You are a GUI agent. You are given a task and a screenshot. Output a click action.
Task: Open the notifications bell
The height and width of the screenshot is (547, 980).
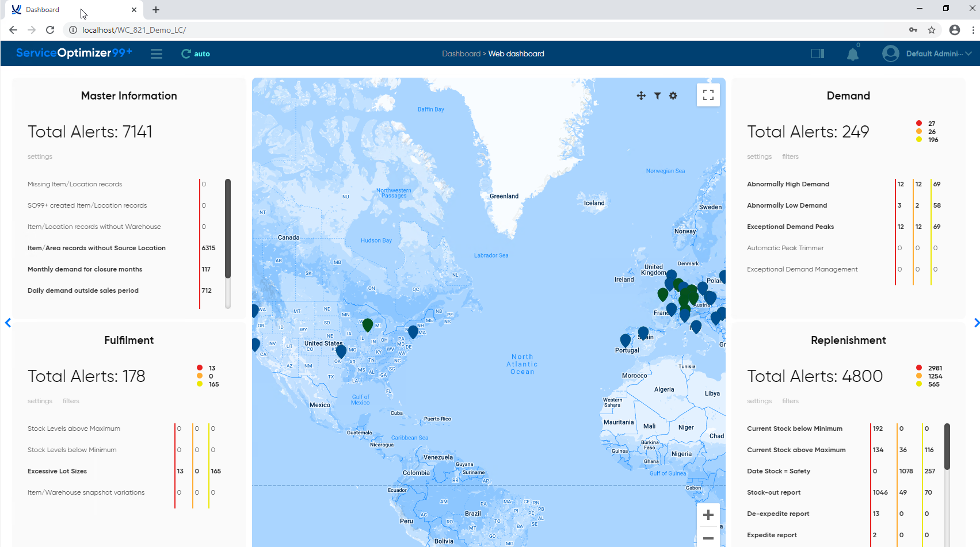[853, 54]
